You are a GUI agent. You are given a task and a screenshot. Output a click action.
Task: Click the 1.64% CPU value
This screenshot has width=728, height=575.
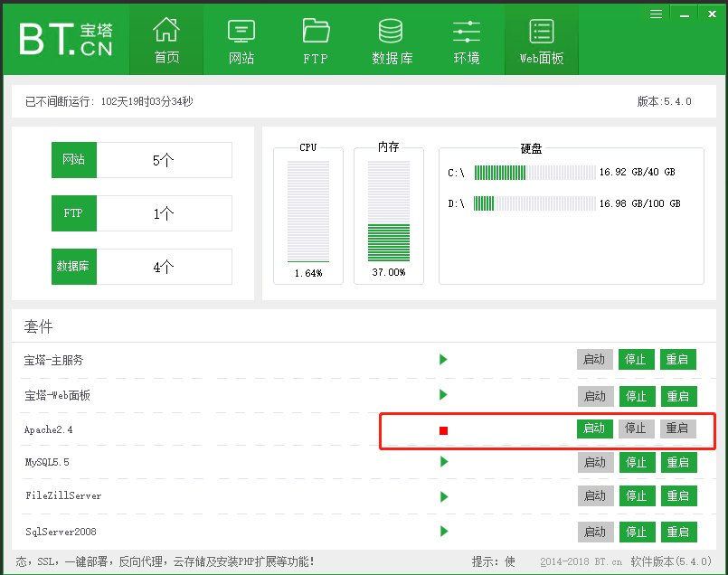[x=308, y=273]
